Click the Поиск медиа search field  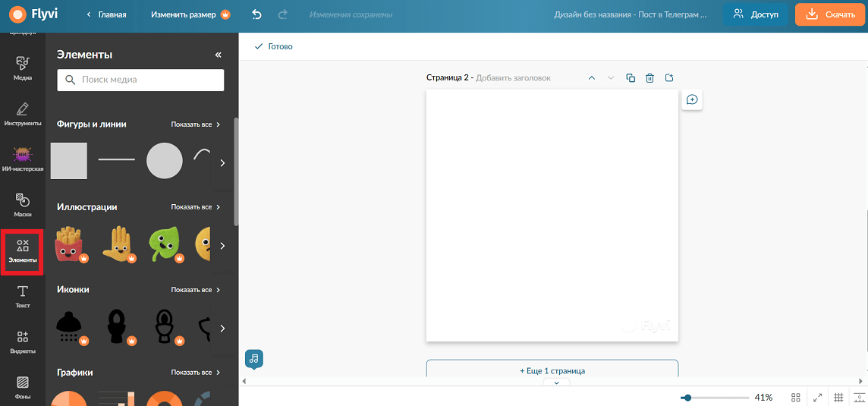[140, 80]
